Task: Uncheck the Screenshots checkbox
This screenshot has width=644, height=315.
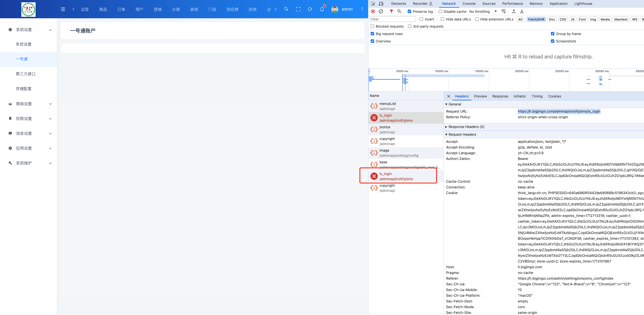Action: point(553,41)
